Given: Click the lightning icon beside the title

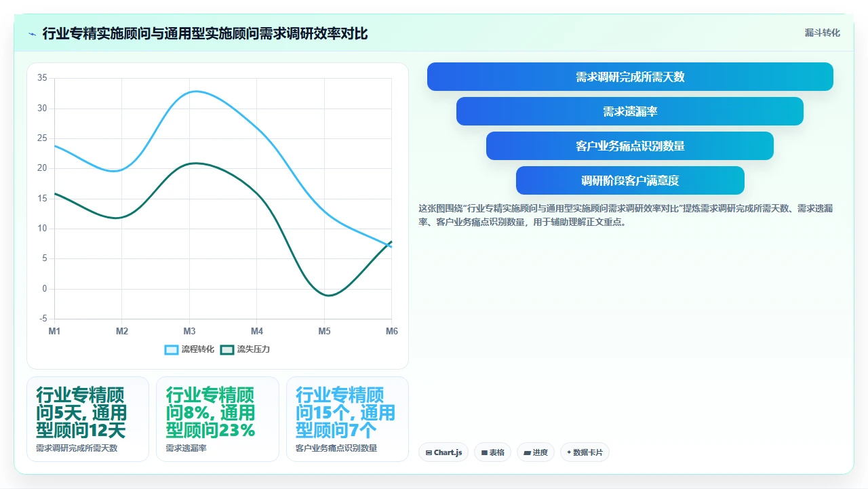Looking at the screenshot, I should pos(33,34).
